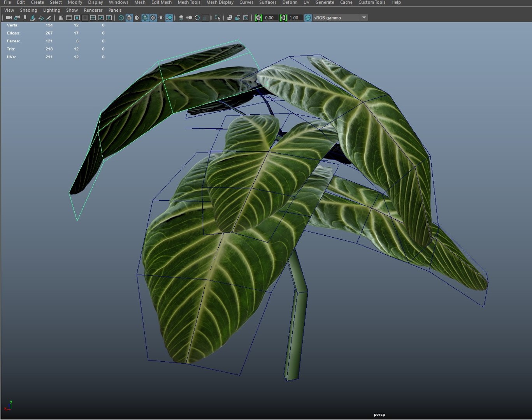Enable Wireframe display mode icon
The width and height of the screenshot is (532, 420).
click(x=121, y=17)
